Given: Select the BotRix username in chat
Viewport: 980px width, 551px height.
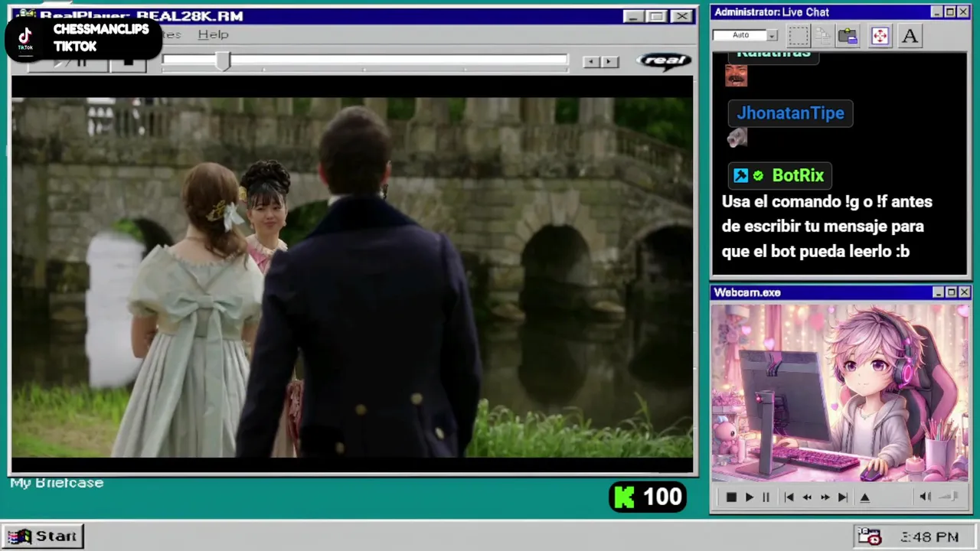Looking at the screenshot, I should point(798,175).
